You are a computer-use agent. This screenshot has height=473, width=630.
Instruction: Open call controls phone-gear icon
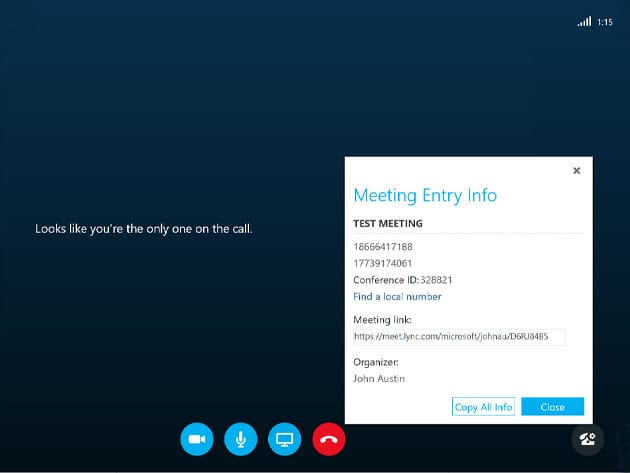tap(587, 439)
